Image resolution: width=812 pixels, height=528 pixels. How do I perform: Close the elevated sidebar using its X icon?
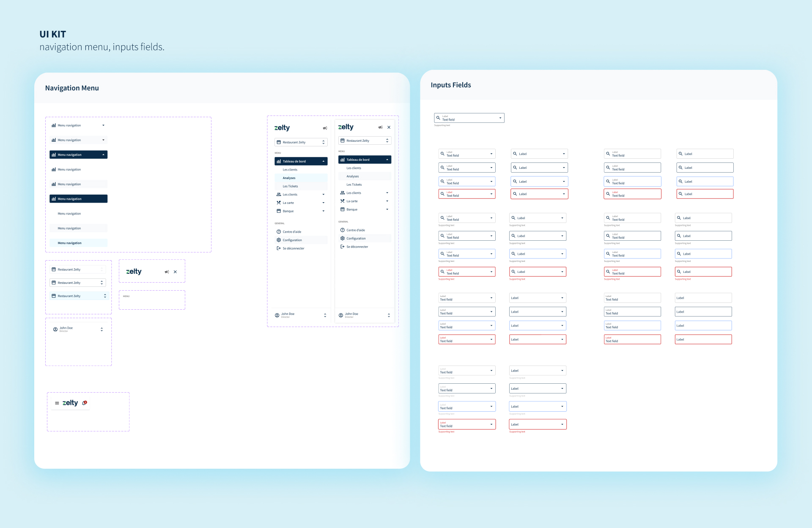(x=389, y=127)
